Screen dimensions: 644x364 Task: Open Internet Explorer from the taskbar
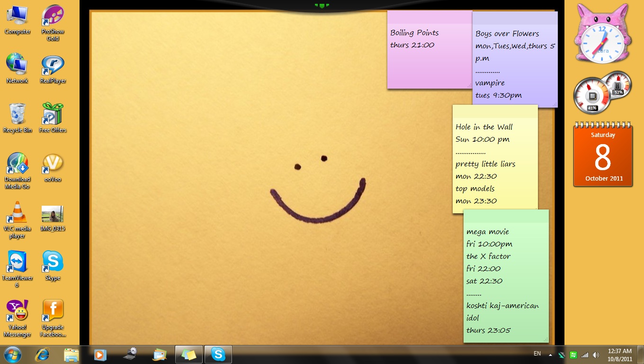coord(42,355)
